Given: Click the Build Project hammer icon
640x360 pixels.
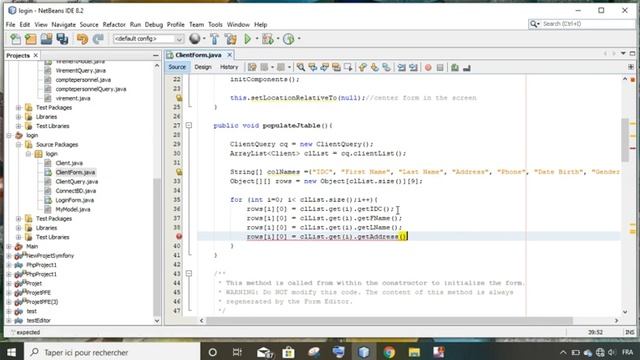Looking at the screenshot, I should coord(214,39).
